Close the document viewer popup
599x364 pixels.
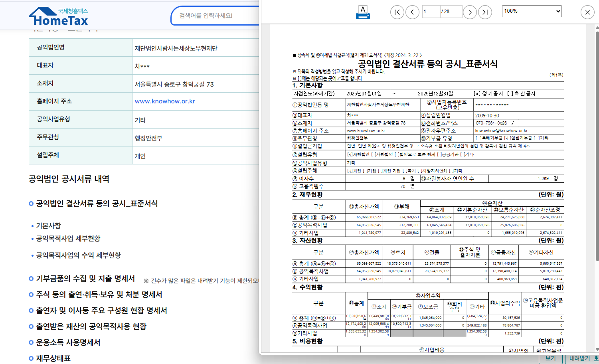point(587,12)
